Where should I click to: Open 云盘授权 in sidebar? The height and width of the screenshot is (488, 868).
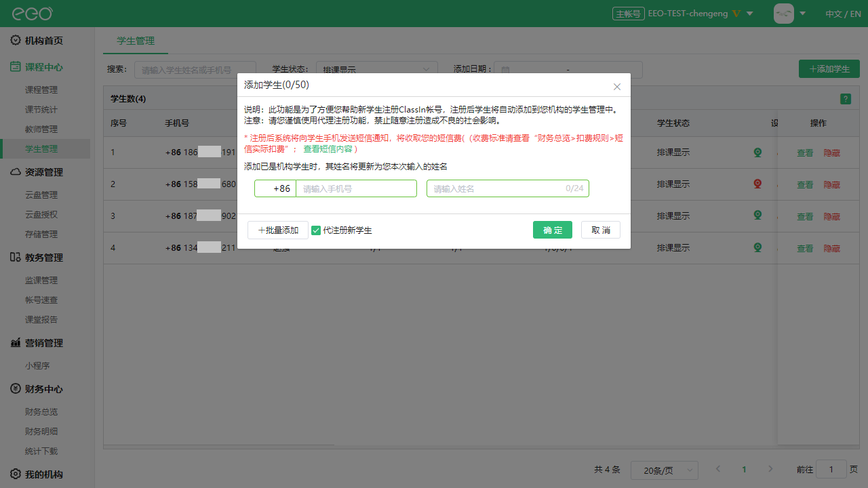[41, 214]
